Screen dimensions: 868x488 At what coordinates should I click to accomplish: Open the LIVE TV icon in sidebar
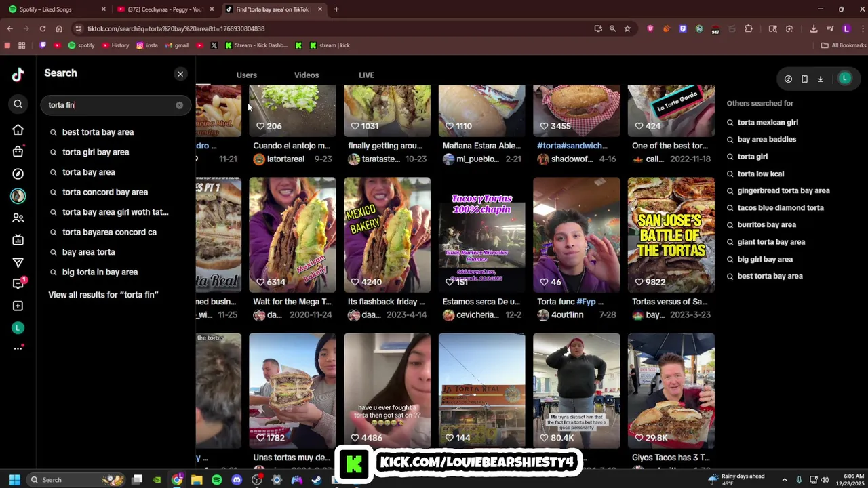(18, 240)
